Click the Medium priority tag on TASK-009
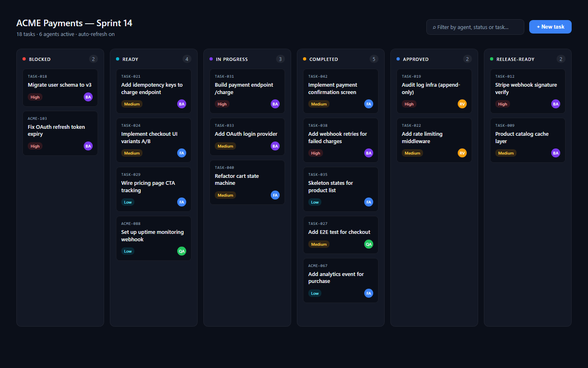The height and width of the screenshot is (368, 588). pos(506,153)
